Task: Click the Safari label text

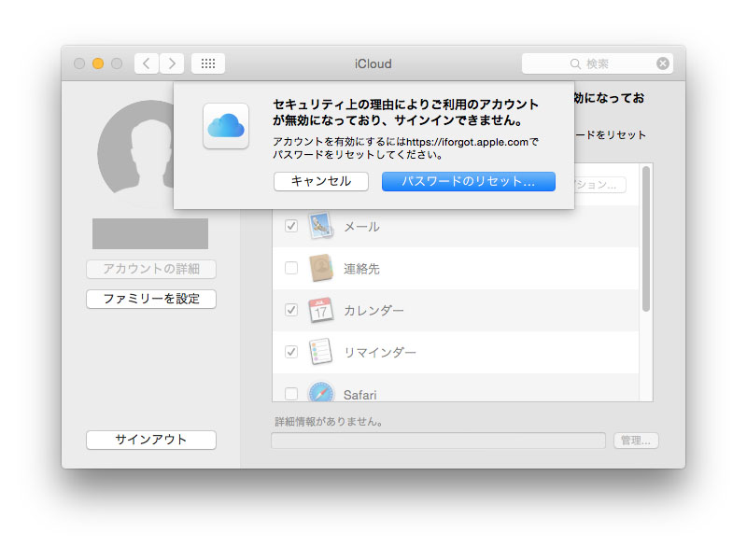Action: (360, 395)
